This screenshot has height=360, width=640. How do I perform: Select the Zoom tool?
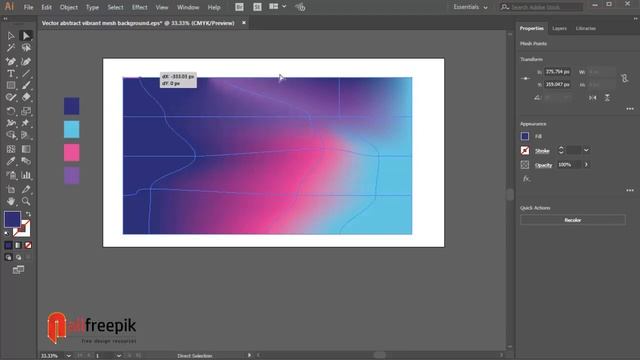pyautogui.click(x=26, y=201)
